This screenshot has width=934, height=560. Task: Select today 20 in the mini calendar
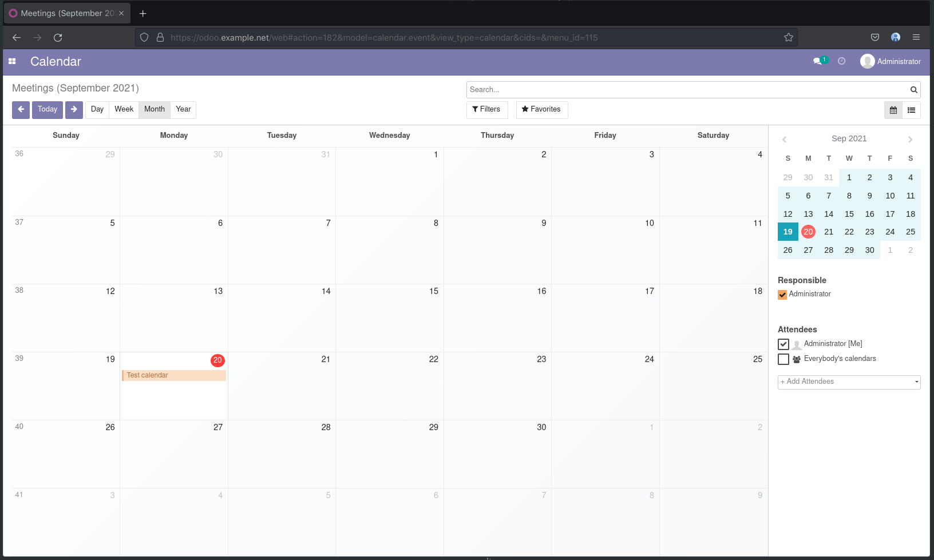pos(808,232)
